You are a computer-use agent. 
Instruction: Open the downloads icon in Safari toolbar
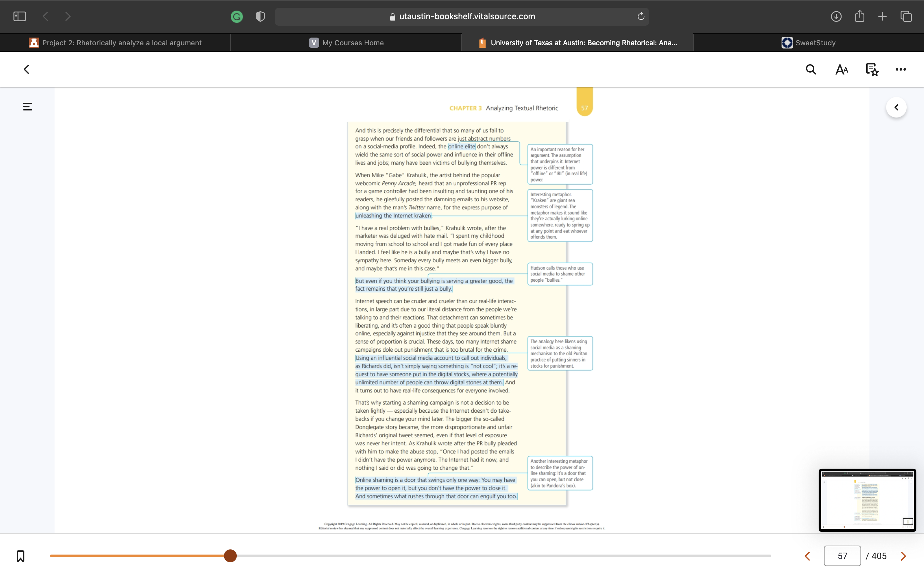pos(836,16)
